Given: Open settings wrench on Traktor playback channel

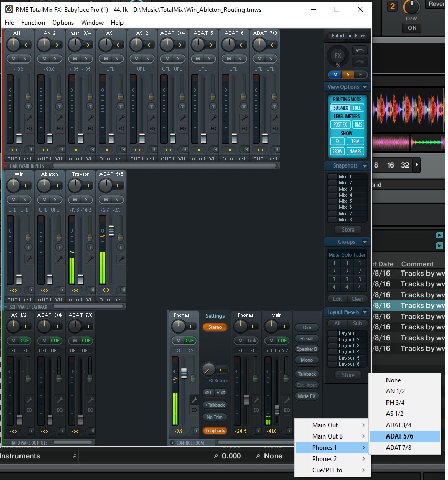Looking at the screenshot, I should [91, 259].
